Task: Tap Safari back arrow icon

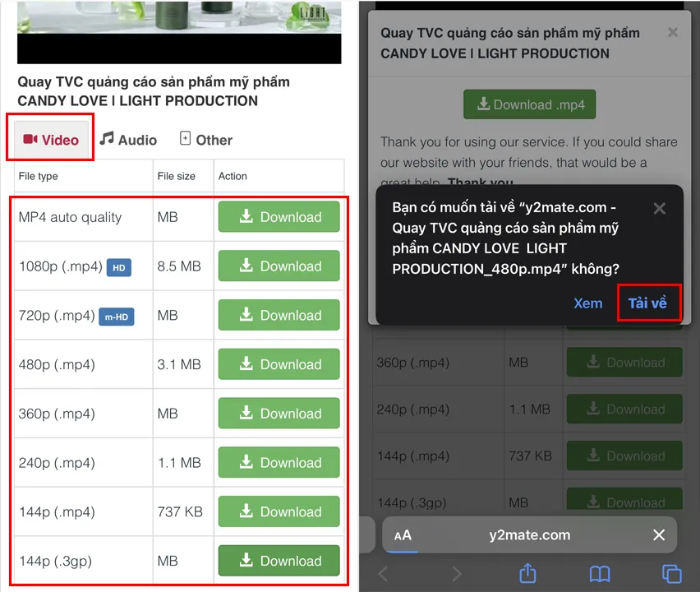Action: click(383, 574)
